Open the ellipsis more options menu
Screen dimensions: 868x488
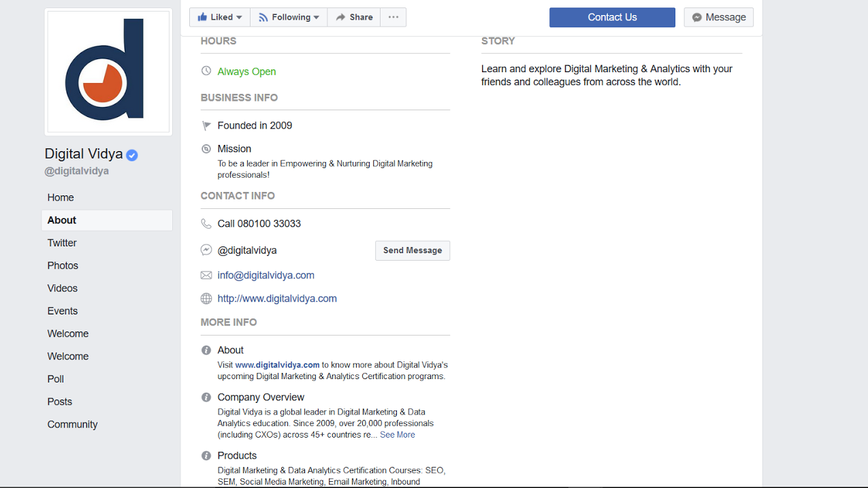[393, 17]
